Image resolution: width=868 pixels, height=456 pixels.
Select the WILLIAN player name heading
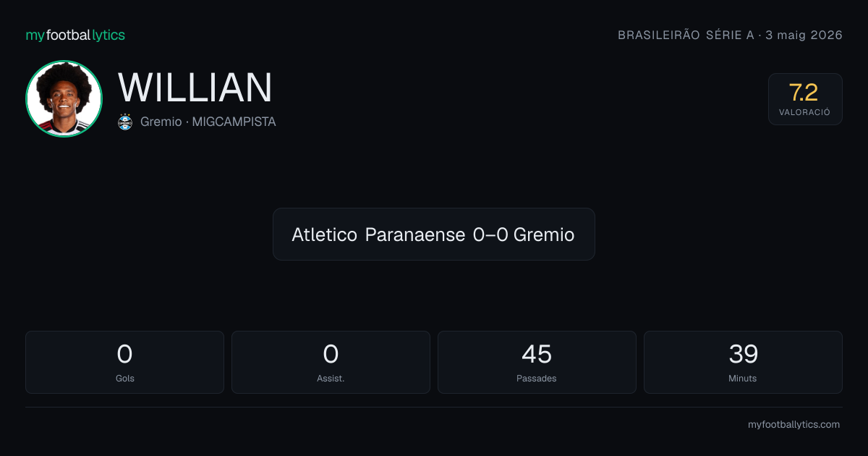click(x=195, y=88)
